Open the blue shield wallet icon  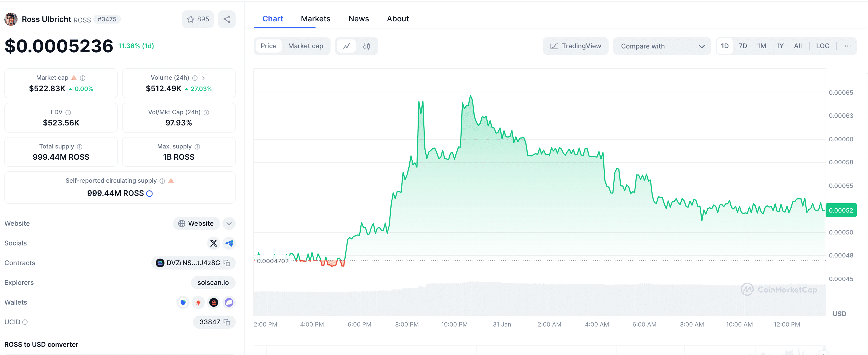pos(183,302)
